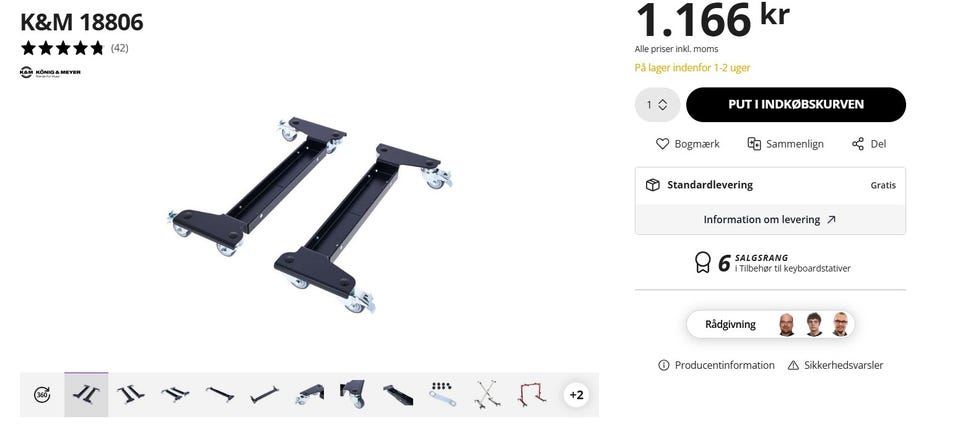Click the Sikkerhedsvarsler warning triangle icon

[793, 365]
